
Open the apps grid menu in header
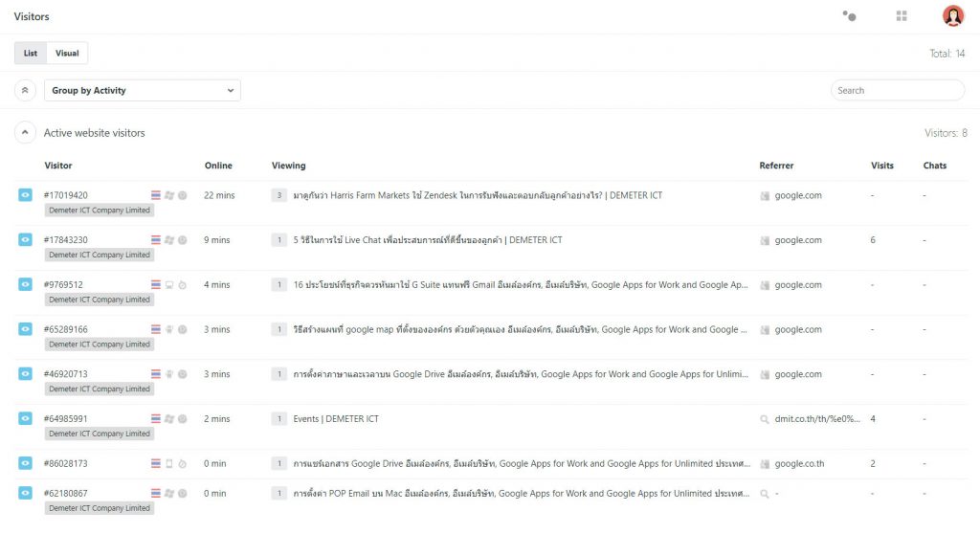coord(902,15)
